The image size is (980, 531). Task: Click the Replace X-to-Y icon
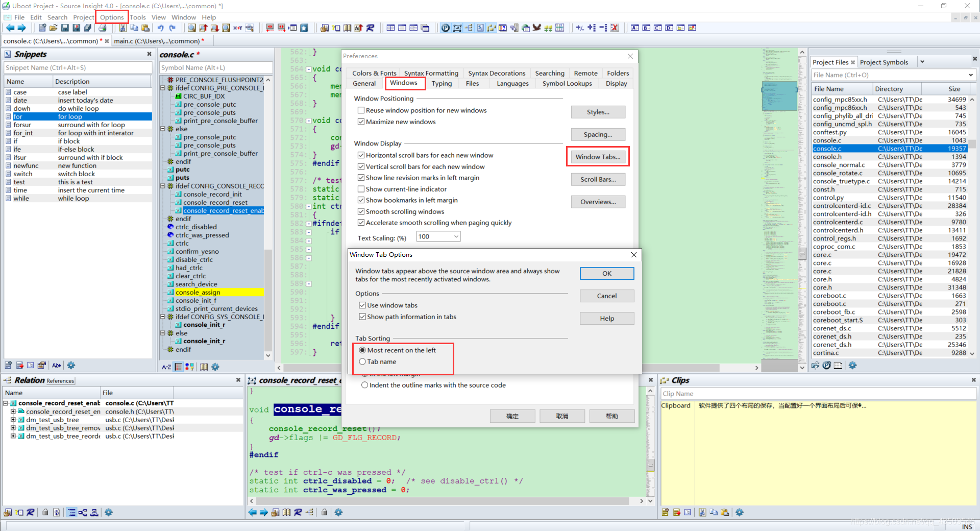(237, 28)
